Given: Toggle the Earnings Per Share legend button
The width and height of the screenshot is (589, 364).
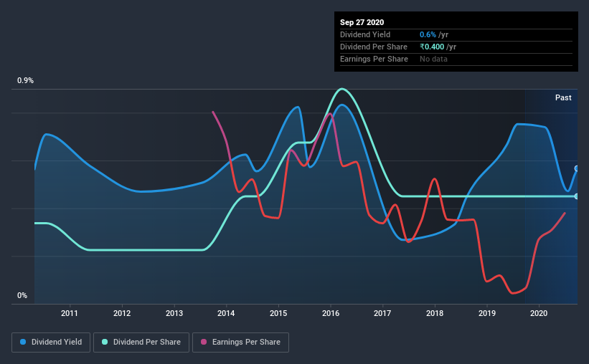Looking at the screenshot, I should [240, 343].
